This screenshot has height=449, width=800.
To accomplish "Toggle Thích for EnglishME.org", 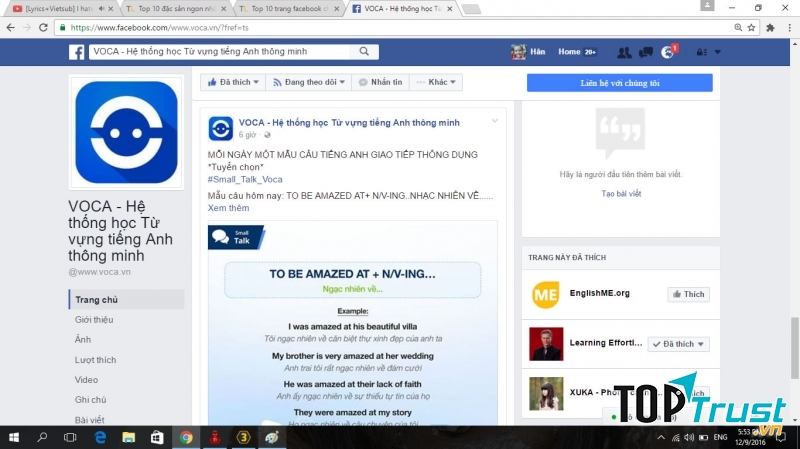I will click(x=688, y=294).
